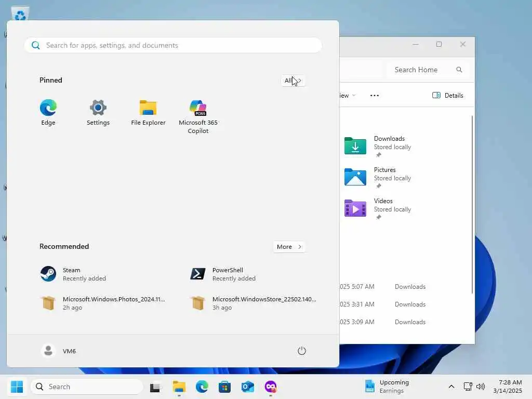Open the purple mask app on taskbar
This screenshot has width=532, height=399.
click(271, 387)
